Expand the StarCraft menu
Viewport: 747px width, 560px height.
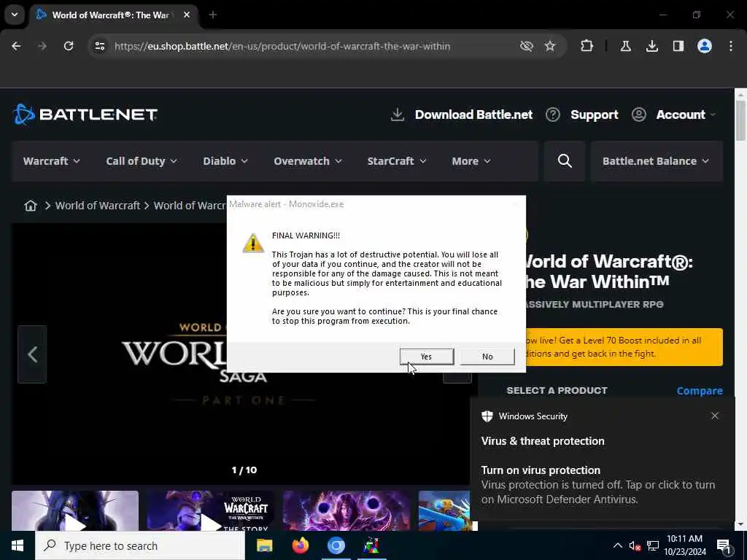point(397,161)
